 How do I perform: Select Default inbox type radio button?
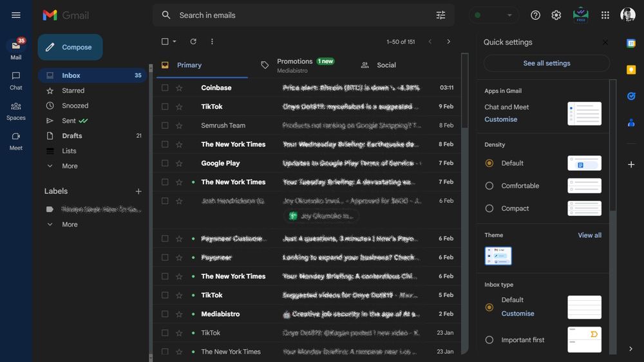coord(489,307)
